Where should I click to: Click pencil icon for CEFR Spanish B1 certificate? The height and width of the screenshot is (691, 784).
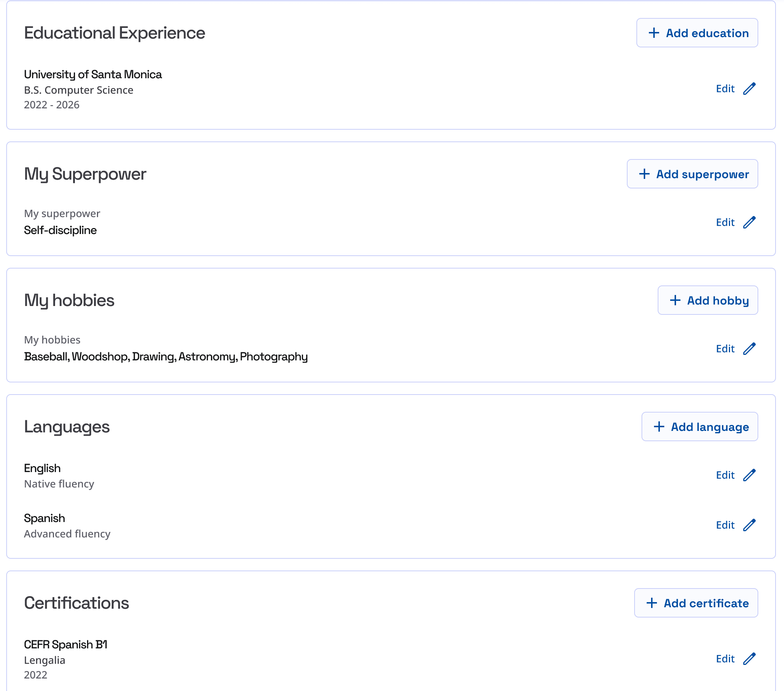(749, 659)
